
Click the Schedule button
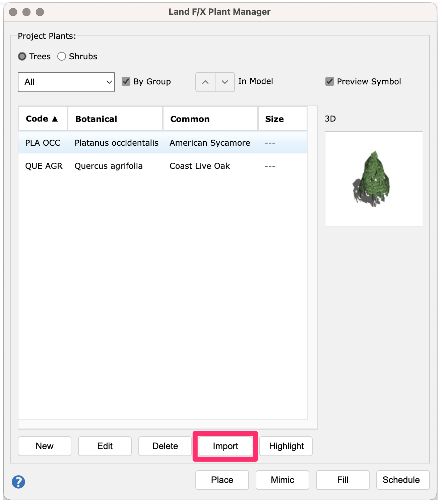(403, 480)
